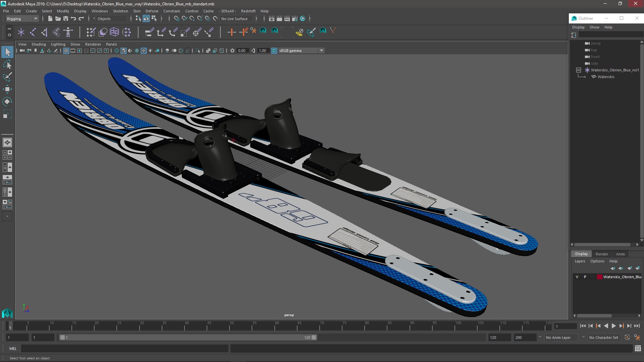Click the Set Key orange plus icon
Screen dimensions: 644x362
coord(231,32)
